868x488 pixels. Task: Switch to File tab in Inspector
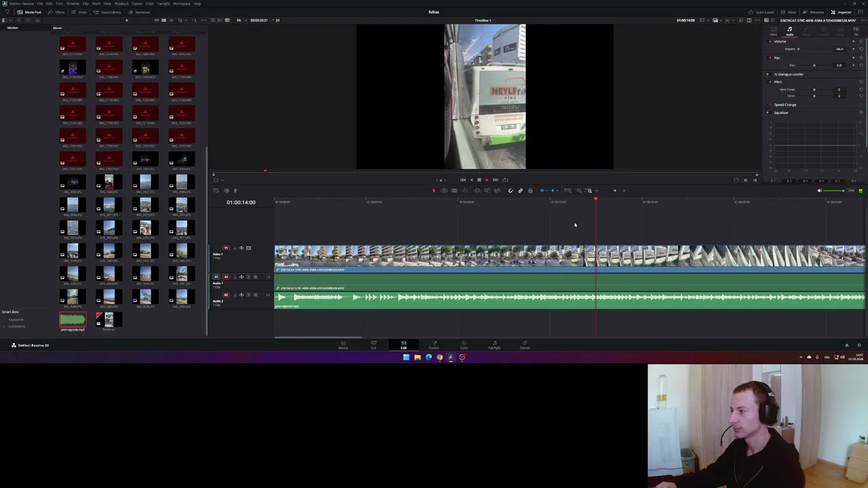point(856,30)
